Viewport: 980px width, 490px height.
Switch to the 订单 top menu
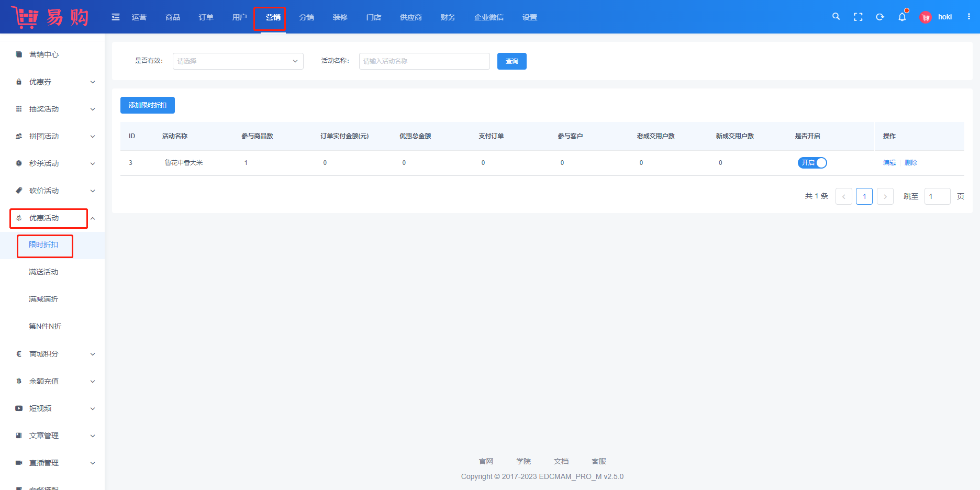[206, 17]
